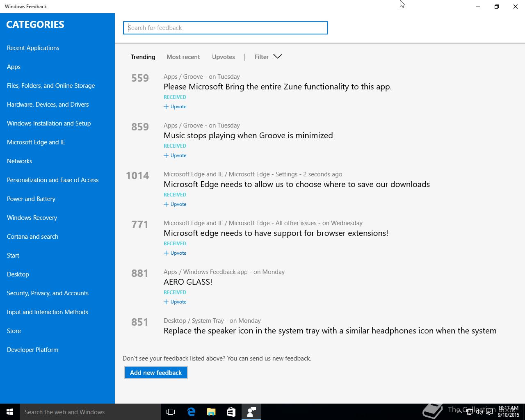Click the Search the web and Windows box
Viewport: 525px width, 420px height.
click(90, 412)
